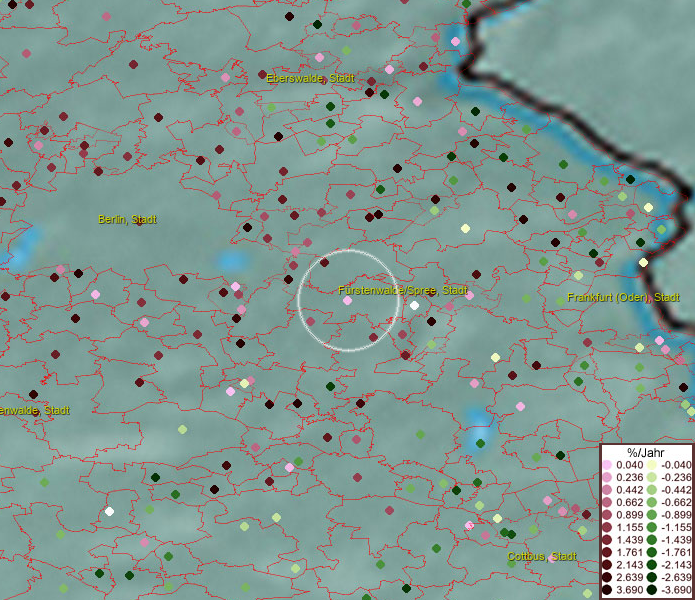Image resolution: width=695 pixels, height=600 pixels.
Task: Click the 'Berlin, Stadt' map label
Action: (x=127, y=219)
